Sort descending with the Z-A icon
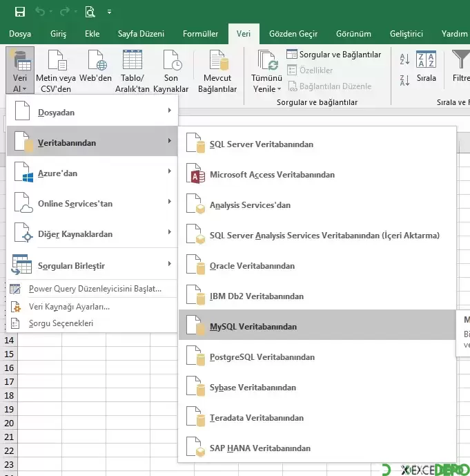 point(405,80)
